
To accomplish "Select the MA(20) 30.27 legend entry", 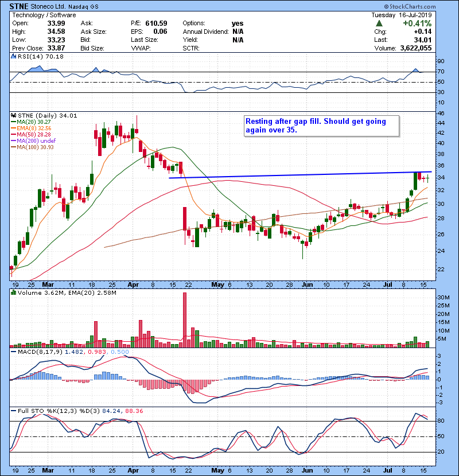I will coord(31,122).
